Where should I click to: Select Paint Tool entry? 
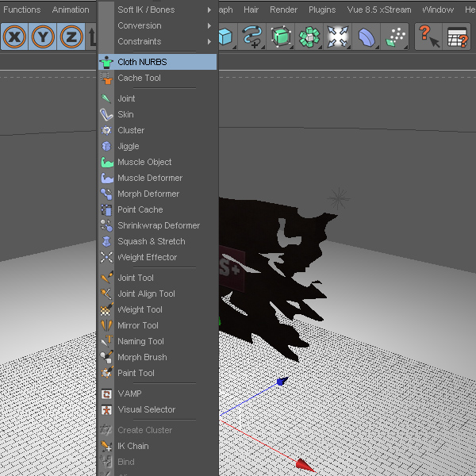pos(157,373)
